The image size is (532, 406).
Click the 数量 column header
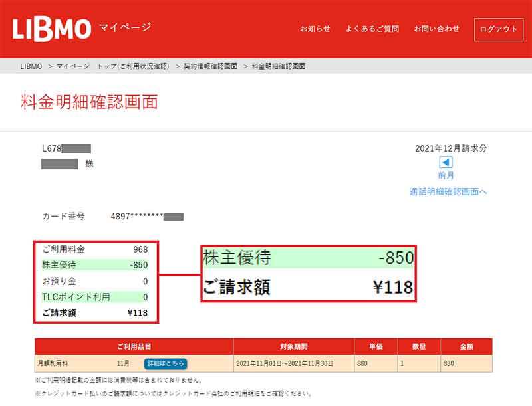click(419, 346)
